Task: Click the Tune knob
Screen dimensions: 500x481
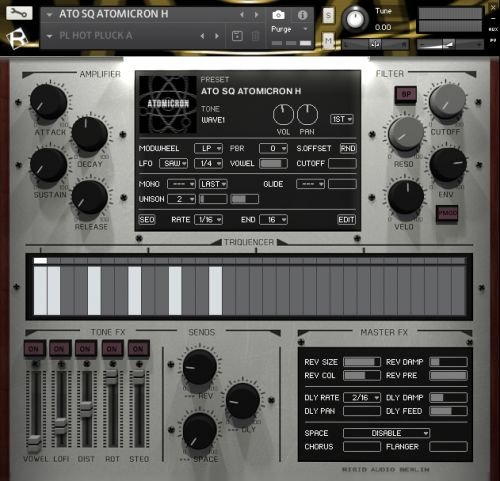Action: coord(355,19)
